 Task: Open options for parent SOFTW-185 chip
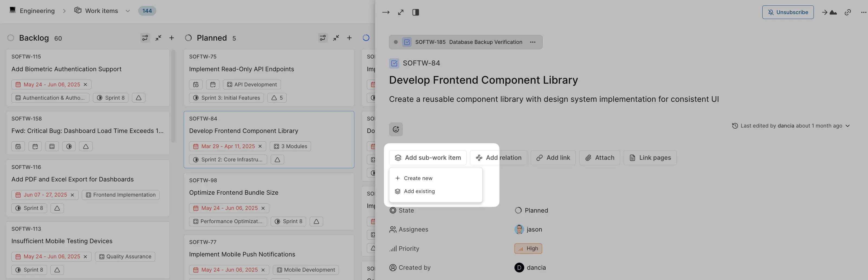(532, 42)
